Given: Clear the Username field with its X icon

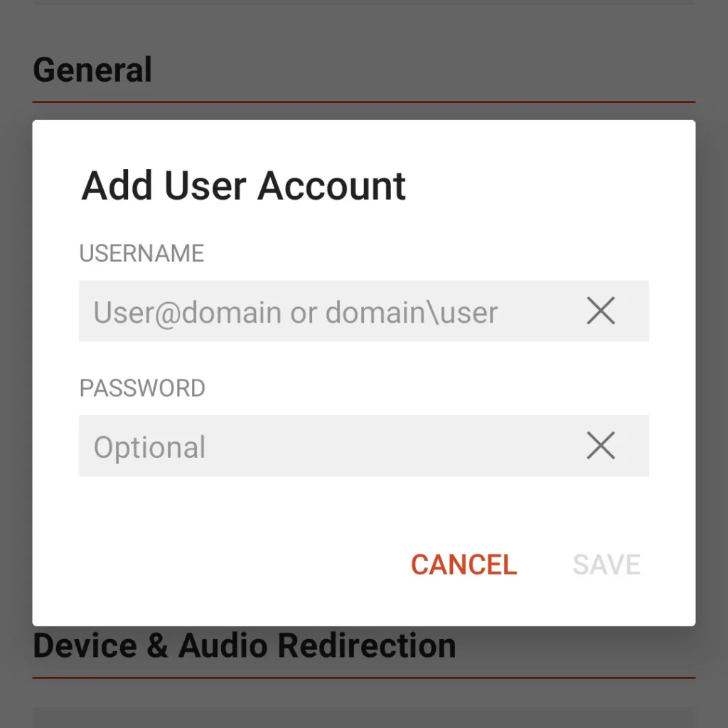Looking at the screenshot, I should coord(601,311).
